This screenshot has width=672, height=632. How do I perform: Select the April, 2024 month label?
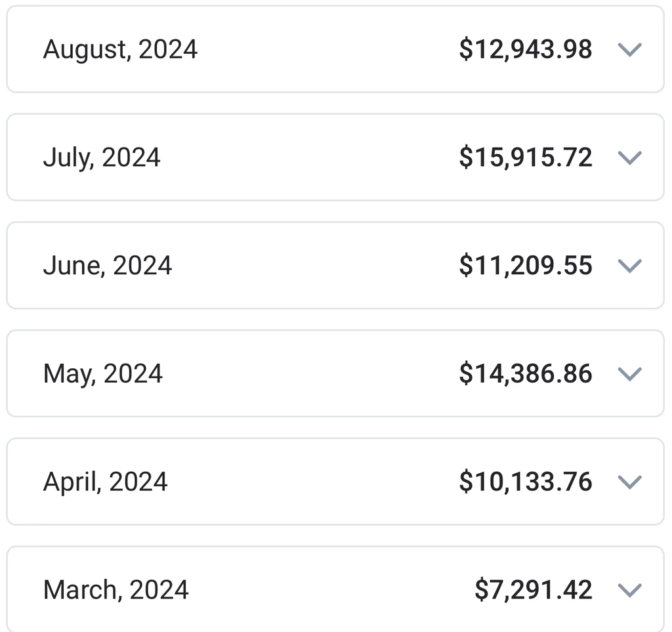tap(106, 482)
